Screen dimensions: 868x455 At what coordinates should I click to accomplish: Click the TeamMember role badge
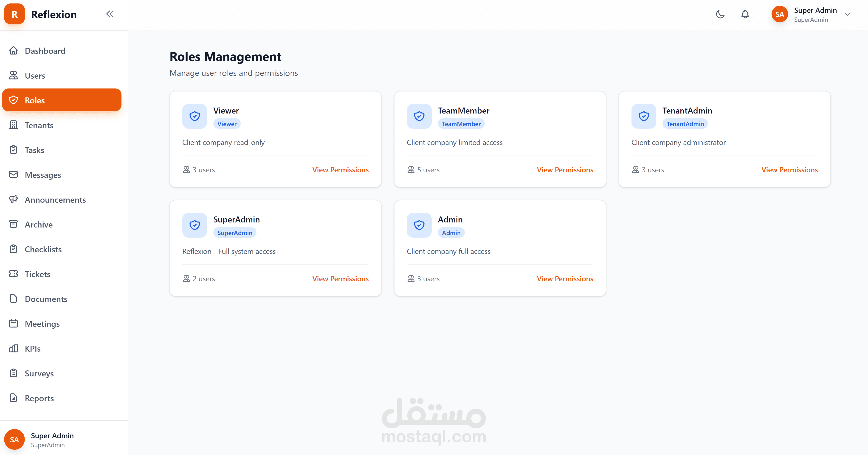461,124
